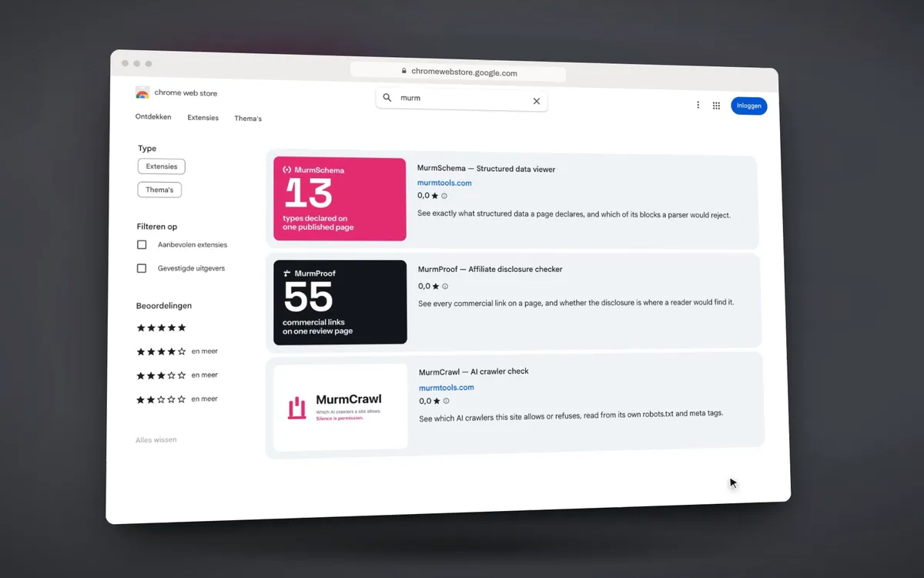924x578 pixels.
Task: Click the rating info icon for MurmCrawl
Action: (446, 401)
